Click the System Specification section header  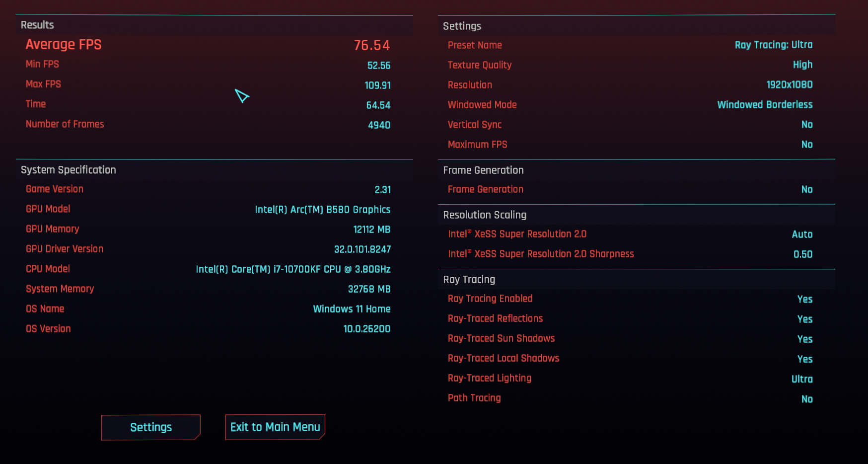point(69,170)
